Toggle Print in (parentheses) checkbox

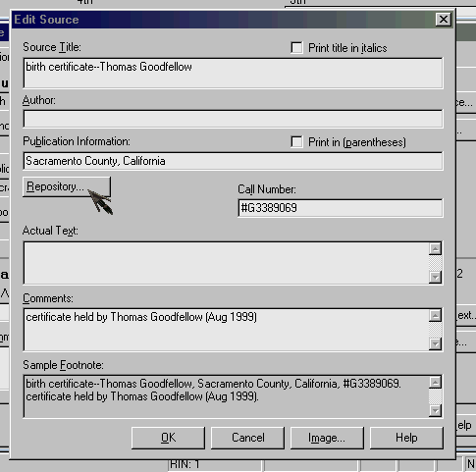pyautogui.click(x=296, y=142)
